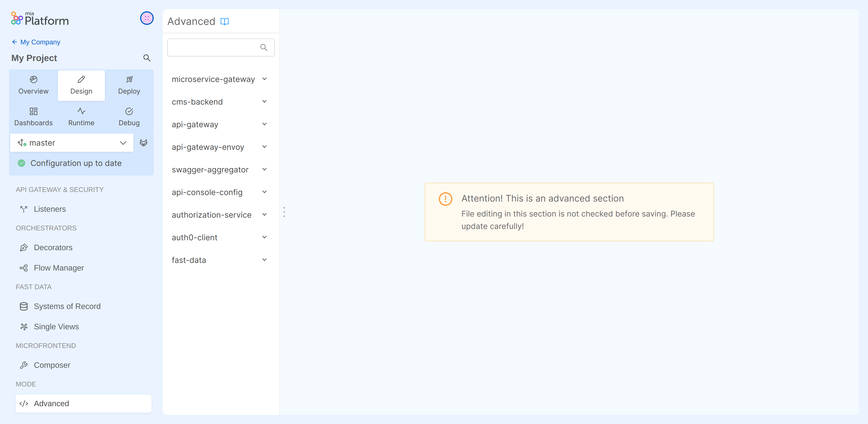Open the Deploy section

pyautogui.click(x=129, y=85)
